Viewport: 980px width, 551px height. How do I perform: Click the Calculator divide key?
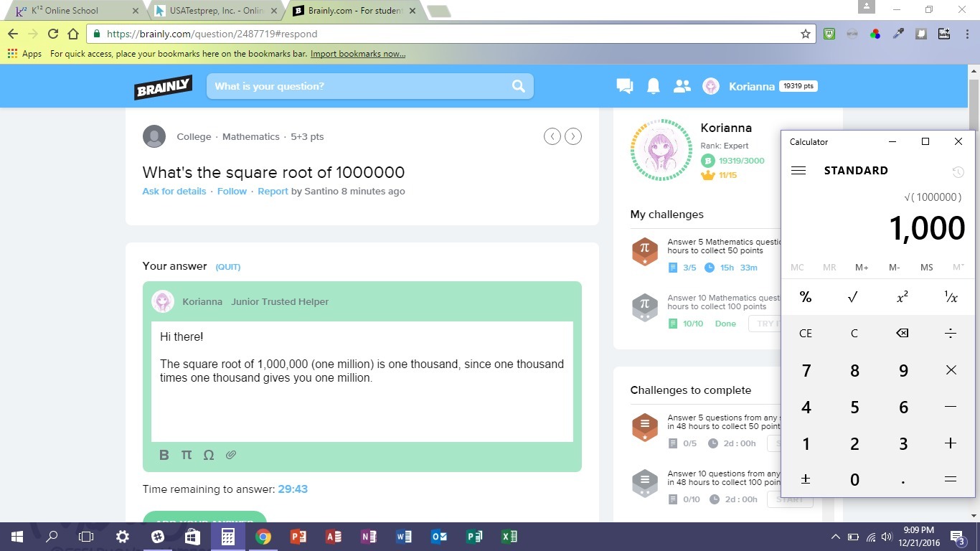tap(951, 333)
